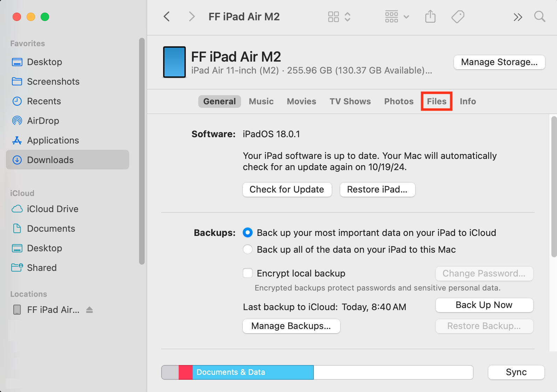This screenshot has height=392, width=557.
Task: Switch to the Movies tab
Action: coord(302,101)
